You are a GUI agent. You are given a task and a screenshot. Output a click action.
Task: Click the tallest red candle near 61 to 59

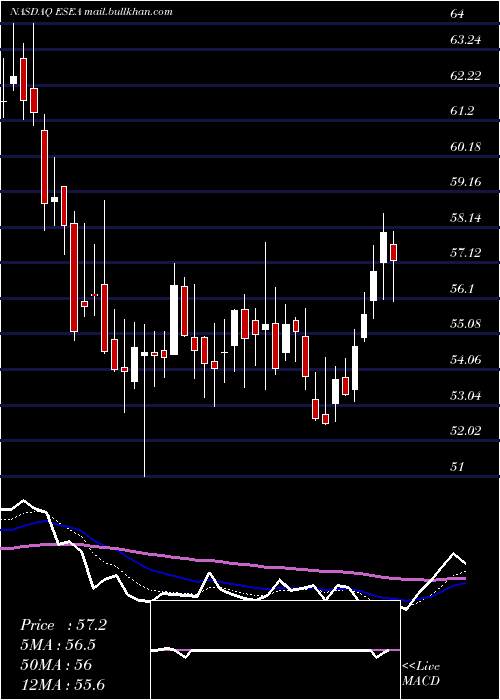click(x=45, y=167)
